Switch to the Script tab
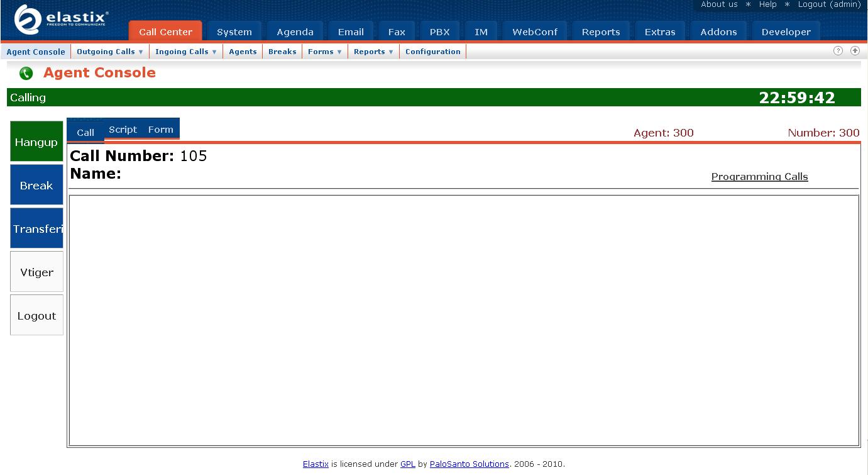 click(123, 130)
